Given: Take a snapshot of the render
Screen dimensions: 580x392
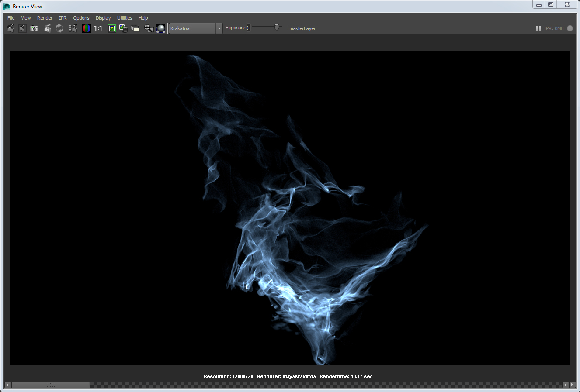Looking at the screenshot, I should [x=34, y=28].
